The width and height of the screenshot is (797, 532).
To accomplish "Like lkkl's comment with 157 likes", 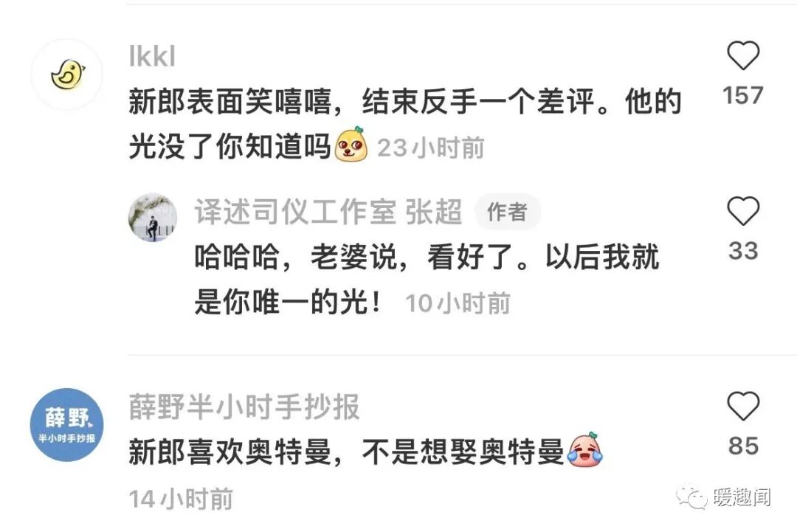I will click(743, 55).
